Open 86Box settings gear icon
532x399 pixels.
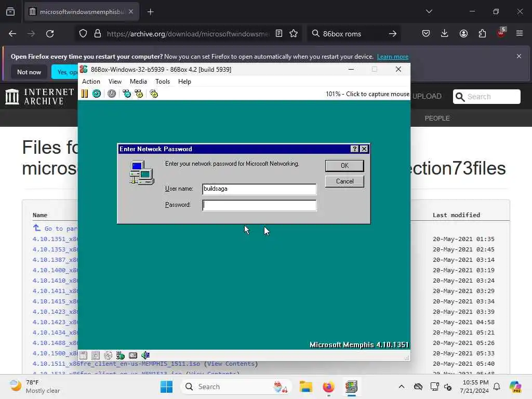[x=154, y=94]
